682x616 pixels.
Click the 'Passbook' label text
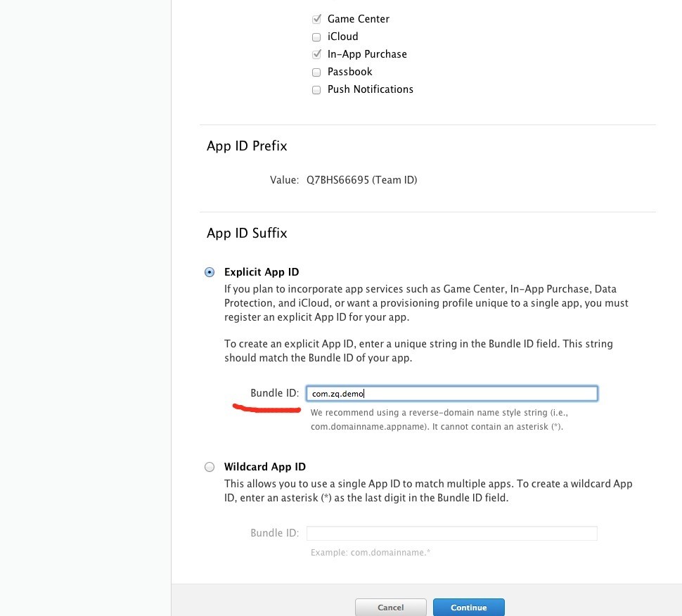[349, 72]
